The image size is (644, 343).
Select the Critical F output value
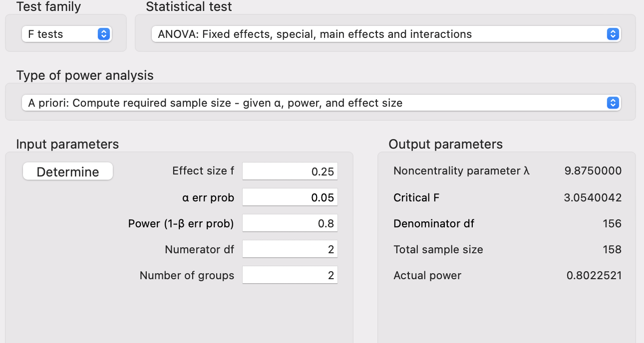click(x=593, y=197)
